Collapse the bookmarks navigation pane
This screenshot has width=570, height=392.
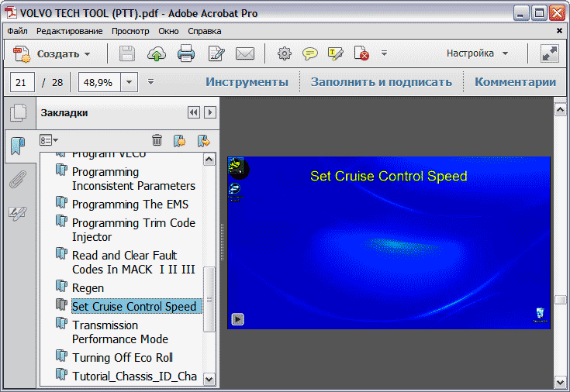point(193,113)
